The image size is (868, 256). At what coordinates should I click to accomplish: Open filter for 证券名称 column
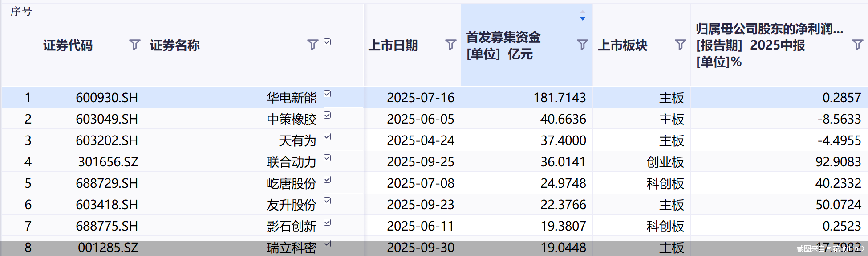[x=312, y=45]
